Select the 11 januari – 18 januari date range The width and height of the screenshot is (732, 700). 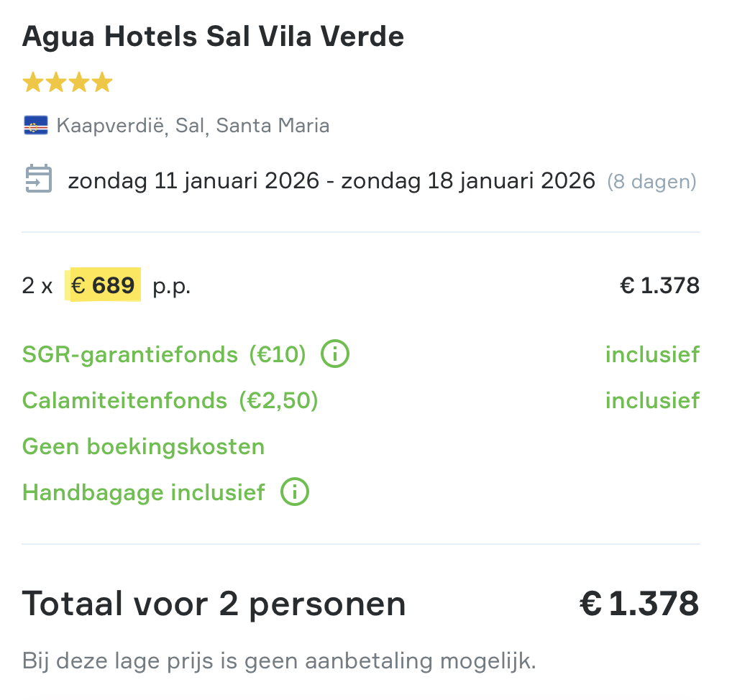coord(331,180)
